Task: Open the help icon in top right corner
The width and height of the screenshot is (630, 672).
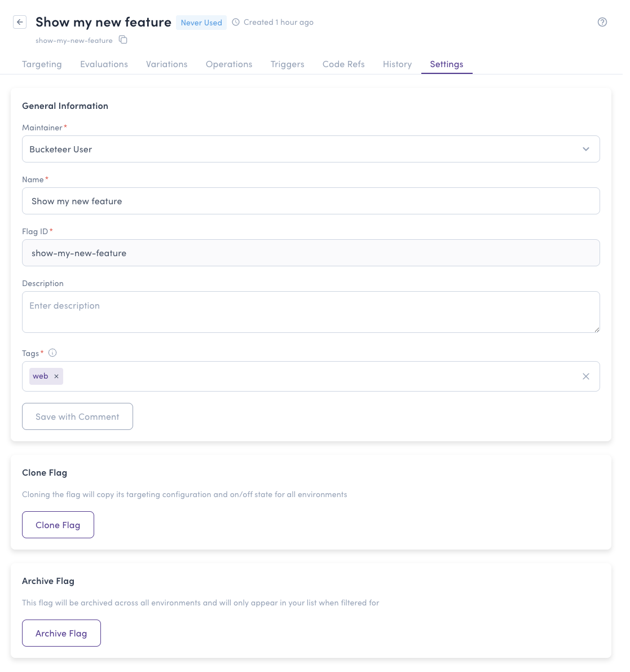Action: 602,22
